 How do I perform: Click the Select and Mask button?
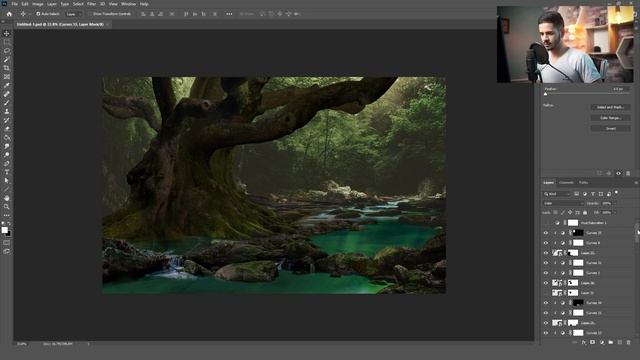point(610,107)
